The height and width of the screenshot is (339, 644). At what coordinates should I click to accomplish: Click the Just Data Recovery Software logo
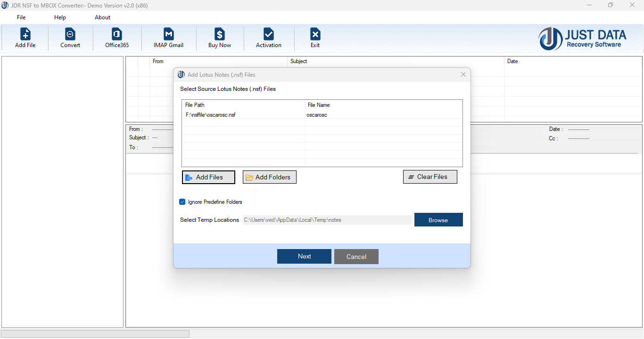pyautogui.click(x=583, y=39)
